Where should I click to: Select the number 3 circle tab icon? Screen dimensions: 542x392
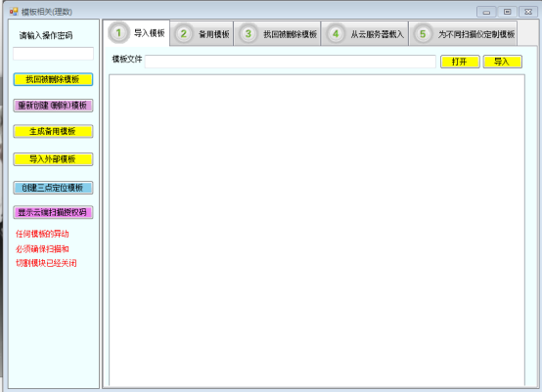click(248, 34)
